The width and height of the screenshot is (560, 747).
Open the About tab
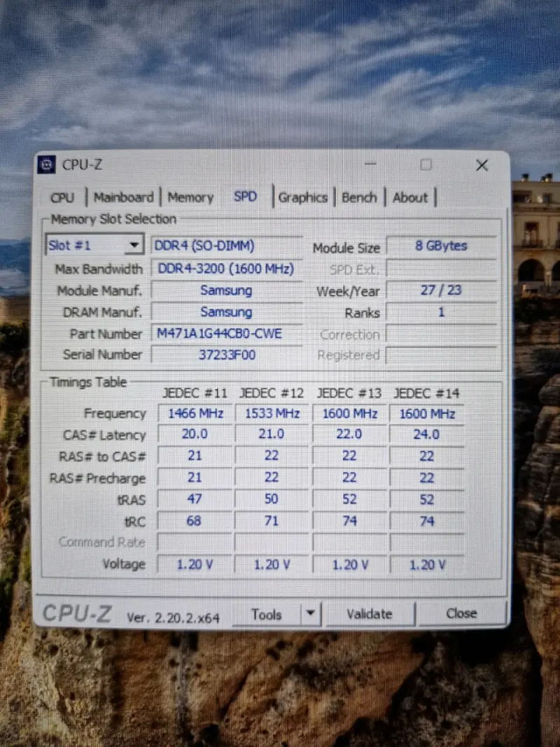(x=410, y=197)
